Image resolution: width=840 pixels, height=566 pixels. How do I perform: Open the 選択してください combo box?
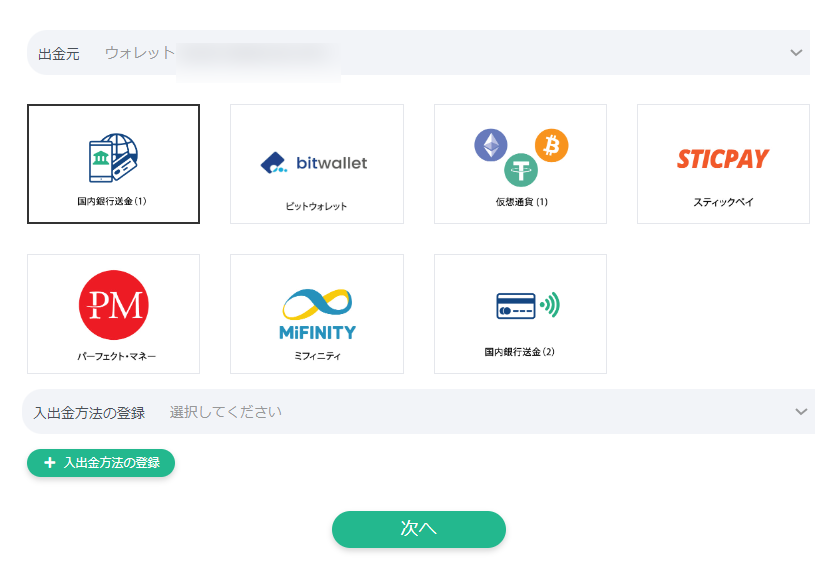click(x=480, y=412)
